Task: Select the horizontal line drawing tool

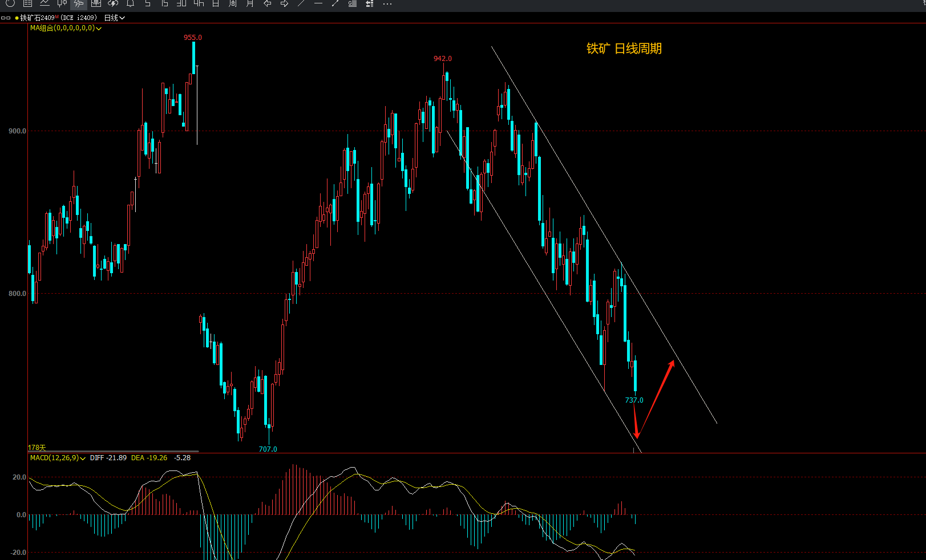Action: click(x=318, y=3)
